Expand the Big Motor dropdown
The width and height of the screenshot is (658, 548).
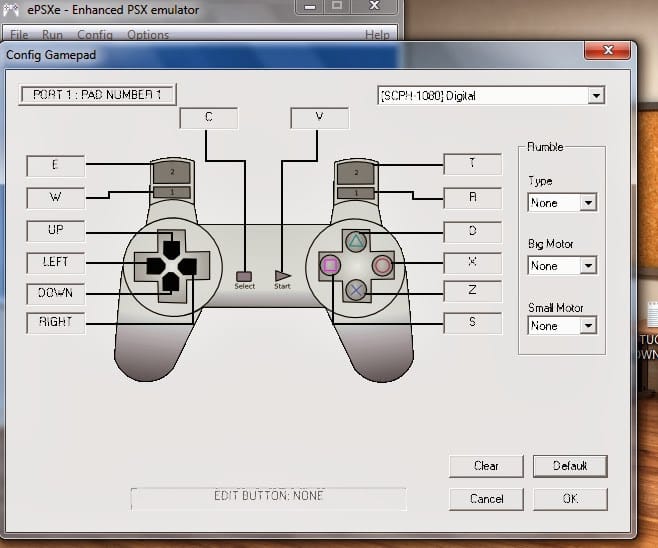588,266
